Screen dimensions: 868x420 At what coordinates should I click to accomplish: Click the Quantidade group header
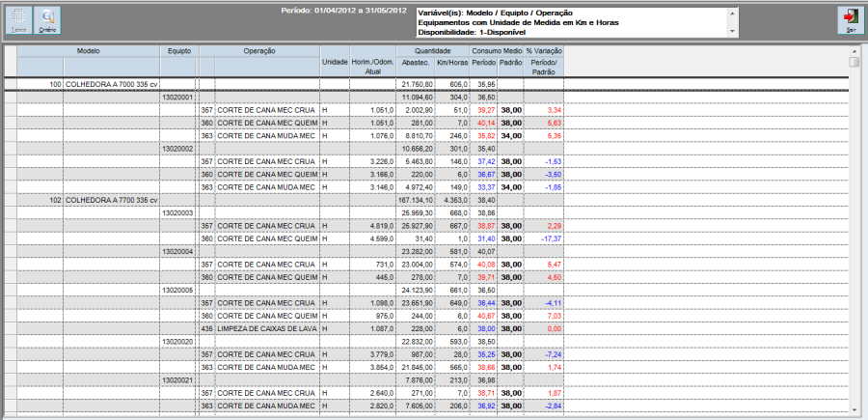pyautogui.click(x=432, y=50)
